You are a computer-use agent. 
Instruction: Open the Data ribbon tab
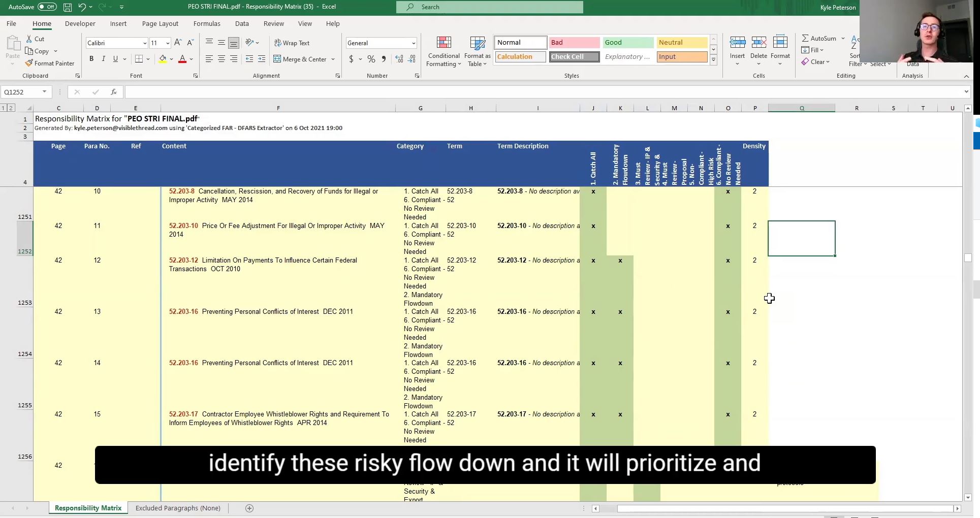tap(242, 24)
